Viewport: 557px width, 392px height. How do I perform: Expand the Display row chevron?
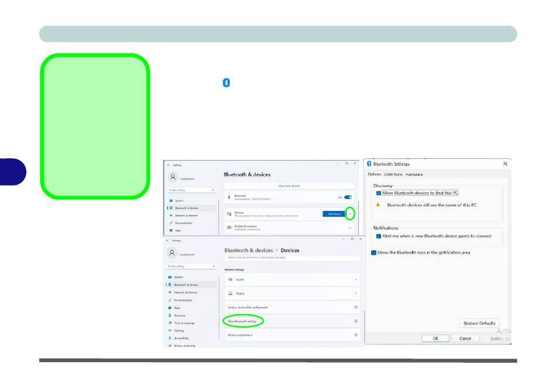[355, 293]
